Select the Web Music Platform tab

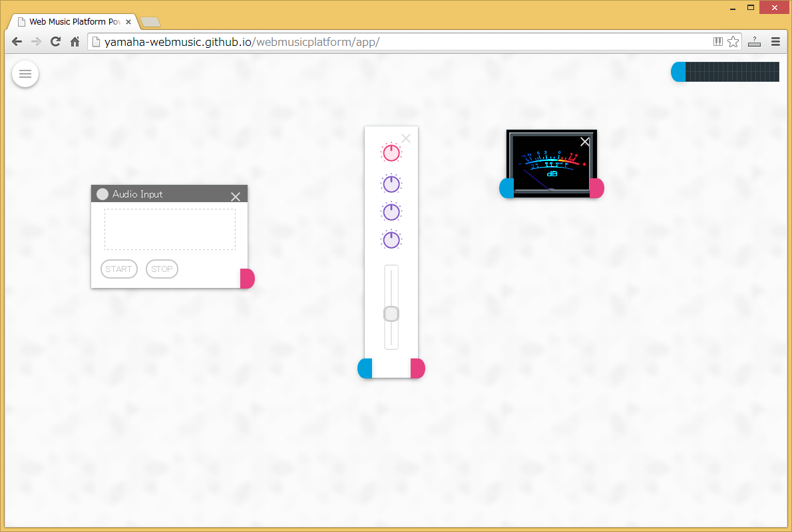click(75, 22)
